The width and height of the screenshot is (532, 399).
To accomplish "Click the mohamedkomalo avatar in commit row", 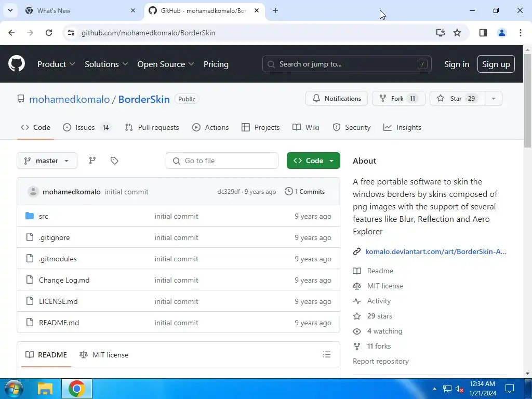I will tap(33, 192).
